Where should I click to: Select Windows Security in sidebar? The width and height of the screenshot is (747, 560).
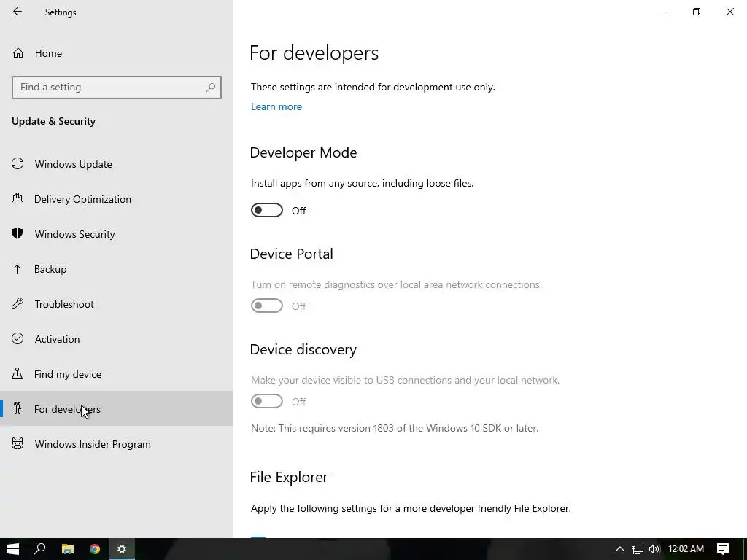117,234
